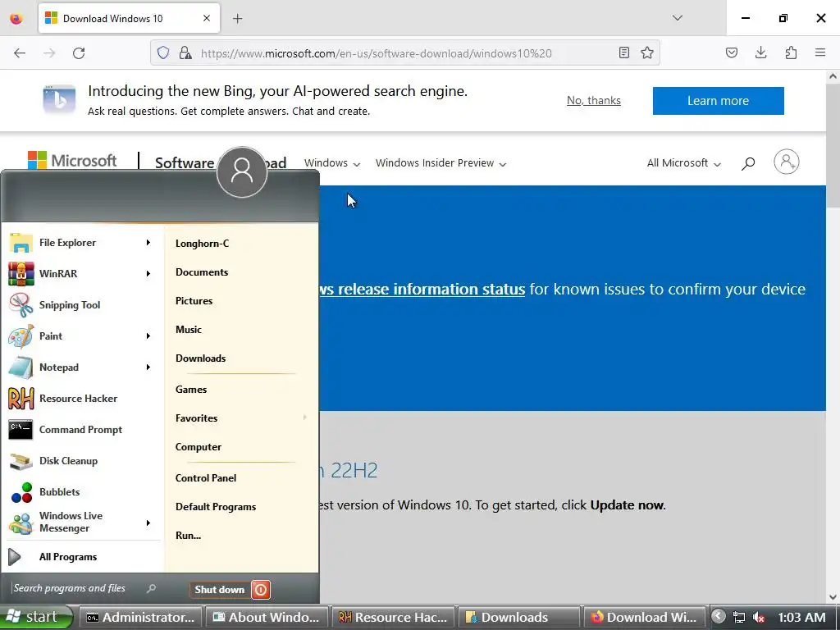Open Computer from Start menu

pos(199,447)
